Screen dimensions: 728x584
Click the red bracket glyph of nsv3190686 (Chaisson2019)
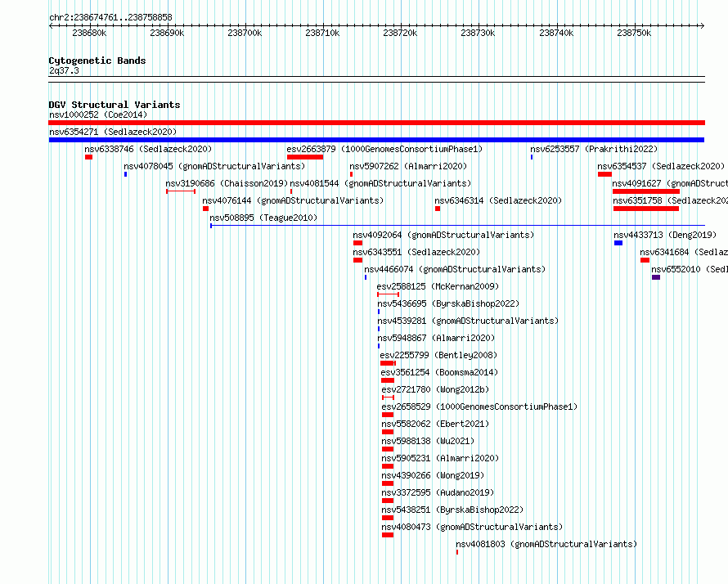[x=181, y=191]
